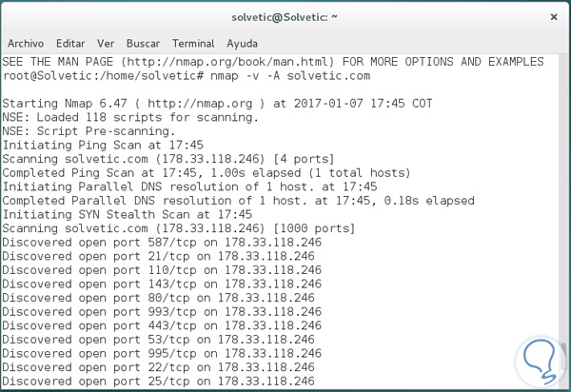Close the terminal window
Image resolution: width=571 pixels, height=392 pixels.
click(x=554, y=17)
